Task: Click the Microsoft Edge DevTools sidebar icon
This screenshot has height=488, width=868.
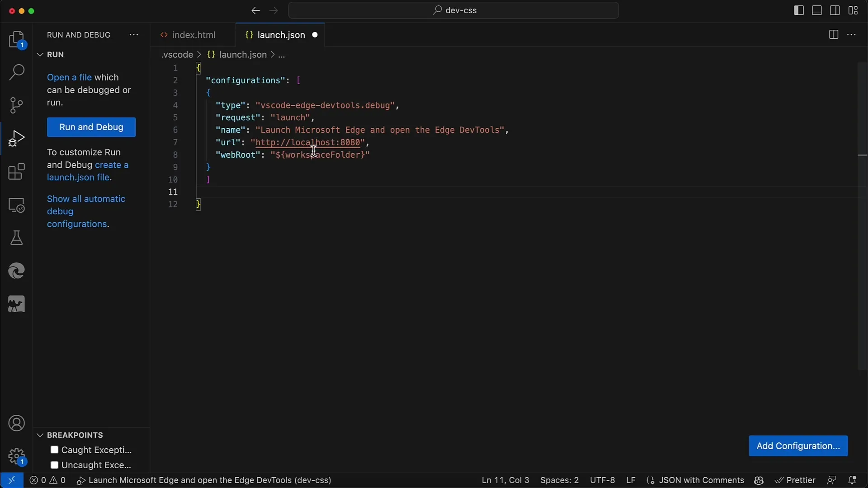Action: click(16, 271)
